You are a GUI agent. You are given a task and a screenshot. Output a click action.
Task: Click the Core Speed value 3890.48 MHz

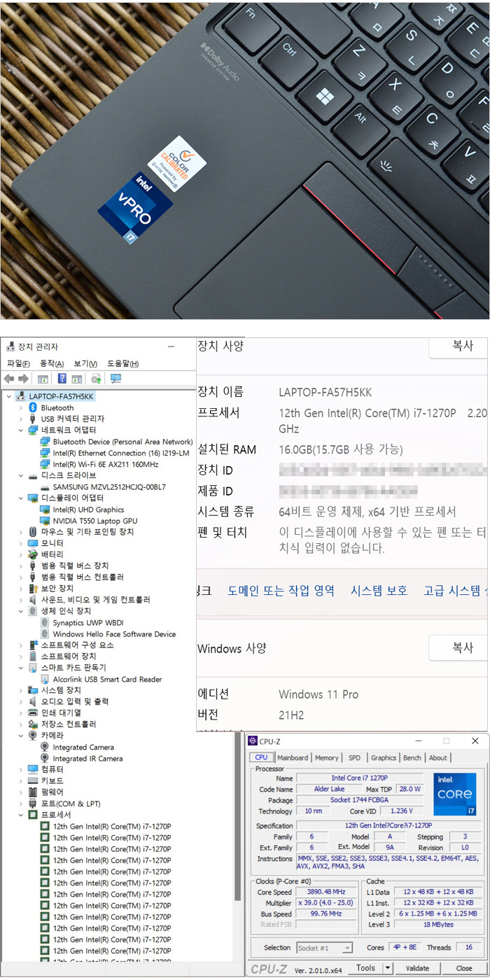click(x=328, y=892)
